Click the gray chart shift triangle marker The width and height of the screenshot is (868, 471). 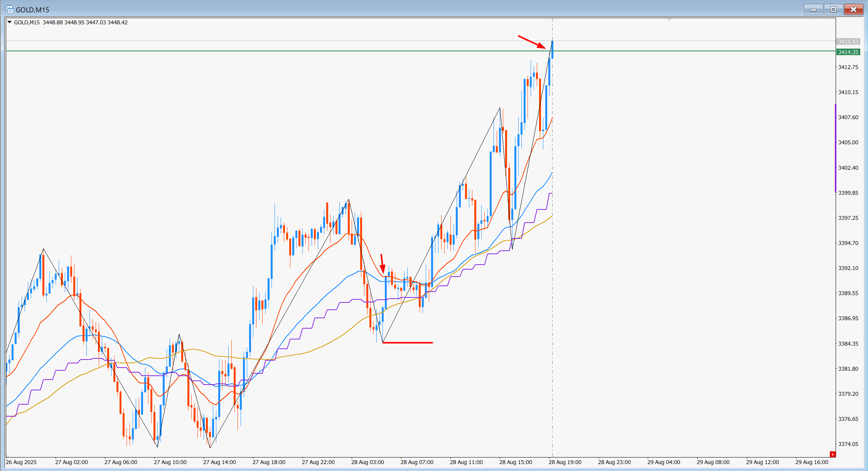coord(669,19)
